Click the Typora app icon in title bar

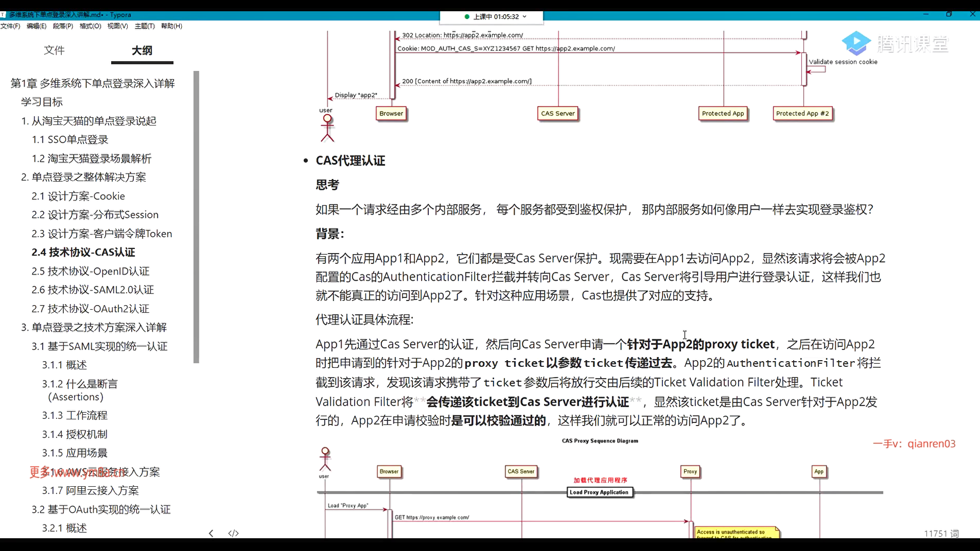[3, 15]
